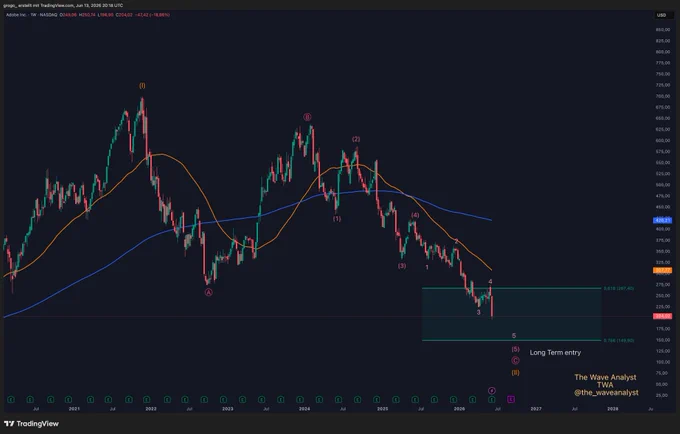Select the circled A wave label
The width and height of the screenshot is (680, 434).
[209, 293]
